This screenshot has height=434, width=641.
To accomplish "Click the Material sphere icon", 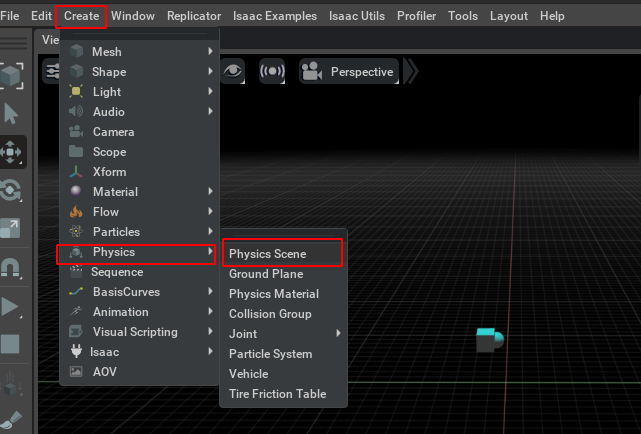I will pos(76,191).
